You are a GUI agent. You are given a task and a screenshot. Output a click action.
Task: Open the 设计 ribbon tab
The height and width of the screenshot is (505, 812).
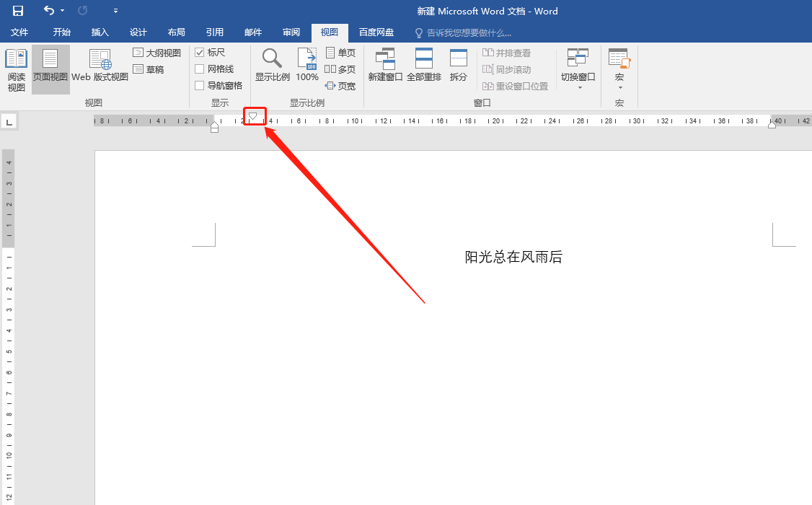point(138,32)
